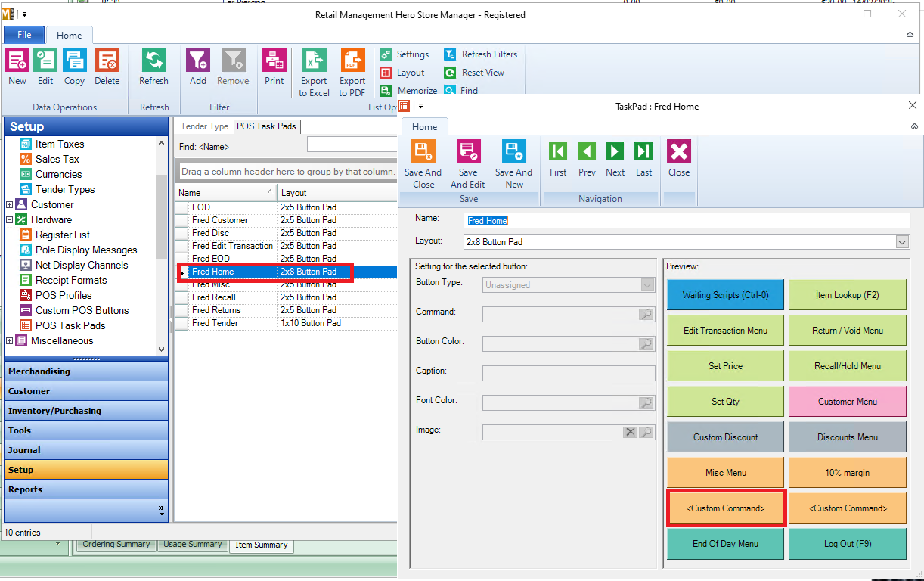The height and width of the screenshot is (581, 924).
Task: Click the Layout option in ribbon
Action: tap(402, 73)
